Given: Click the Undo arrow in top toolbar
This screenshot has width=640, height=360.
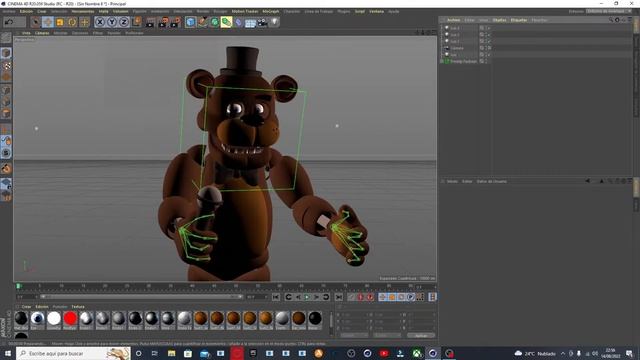Looking at the screenshot, I should click(x=9, y=22).
